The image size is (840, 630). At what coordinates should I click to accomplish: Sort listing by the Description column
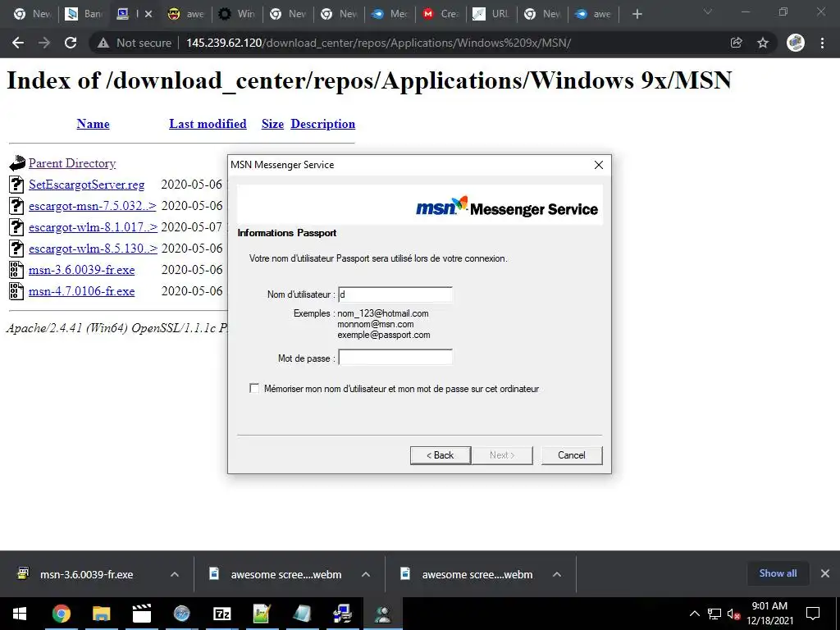pyautogui.click(x=322, y=124)
